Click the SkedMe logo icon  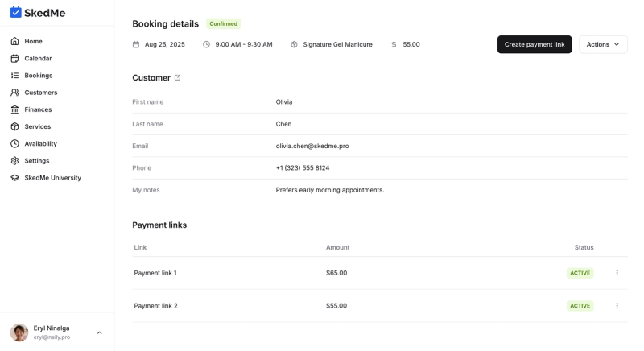(x=15, y=12)
